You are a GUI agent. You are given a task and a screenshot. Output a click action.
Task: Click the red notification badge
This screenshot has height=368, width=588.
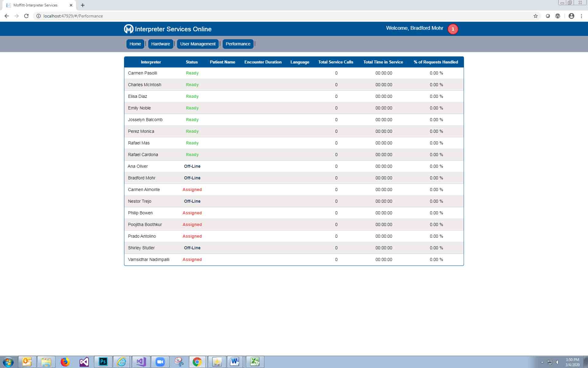(x=453, y=29)
